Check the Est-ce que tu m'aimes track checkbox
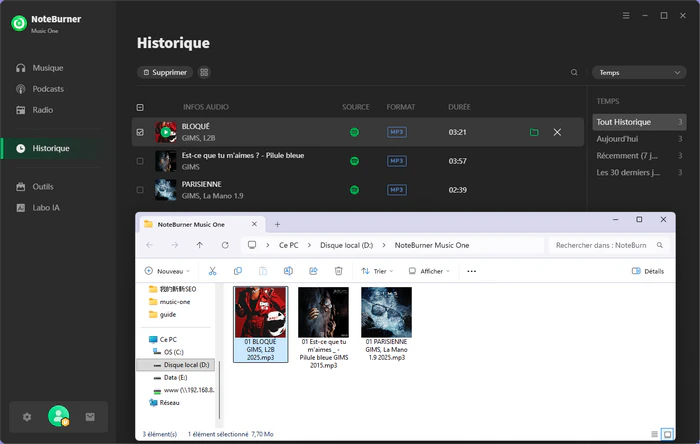This screenshot has height=444, width=700. (x=140, y=161)
